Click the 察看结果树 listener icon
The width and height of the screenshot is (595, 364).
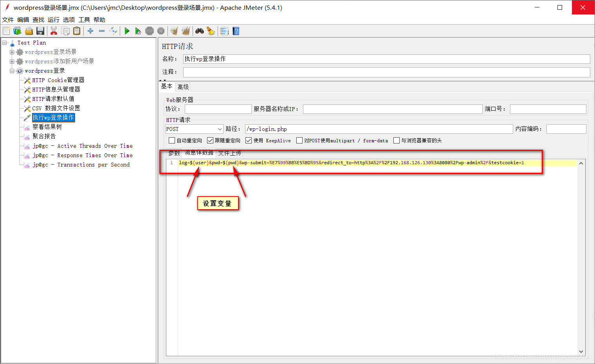[27, 127]
